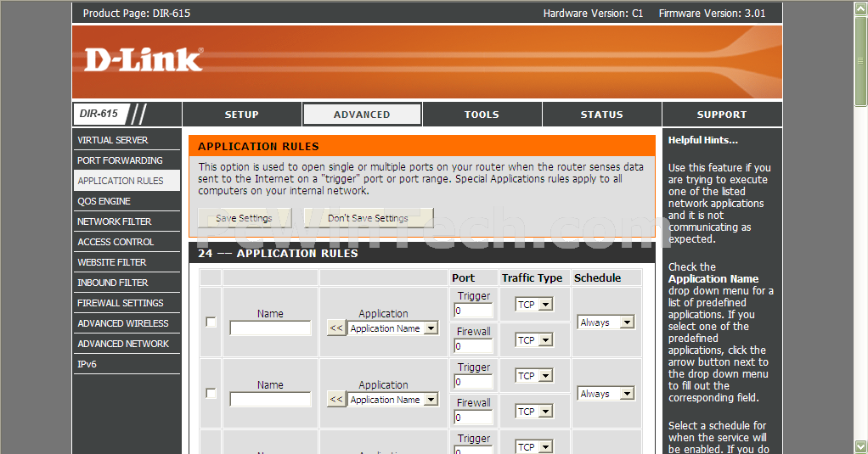Switch to the TOOLS tab
The height and width of the screenshot is (454, 868).
482,115
